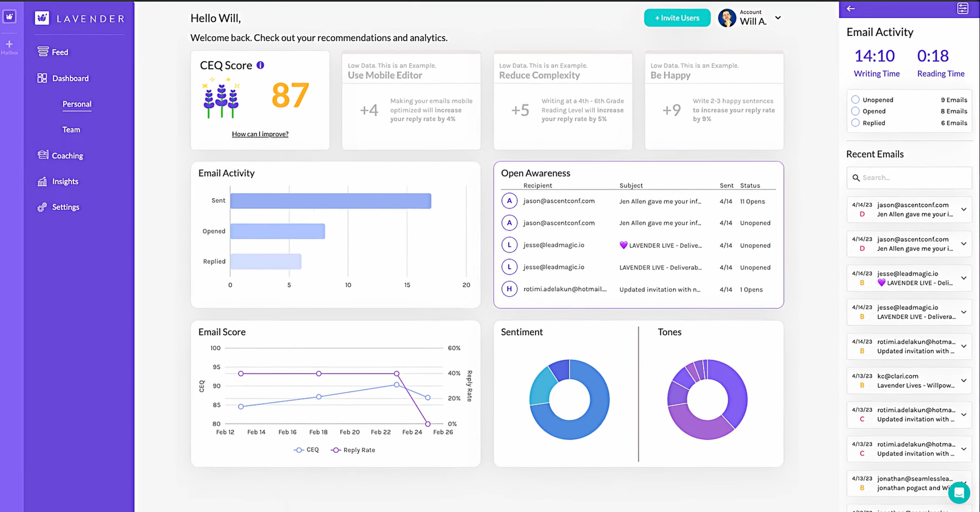Image resolution: width=980 pixels, height=512 pixels.
Task: Click the Dashboard grid icon
Action: [x=42, y=78]
